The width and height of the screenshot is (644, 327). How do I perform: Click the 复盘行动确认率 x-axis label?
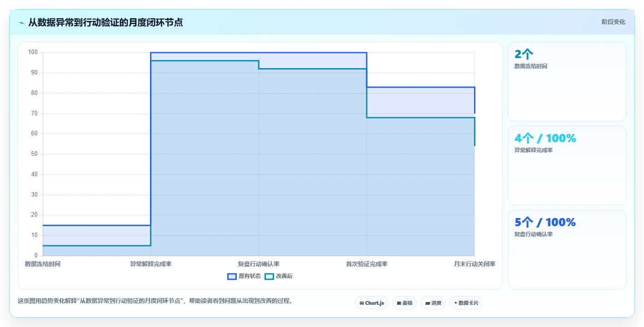coord(259,264)
